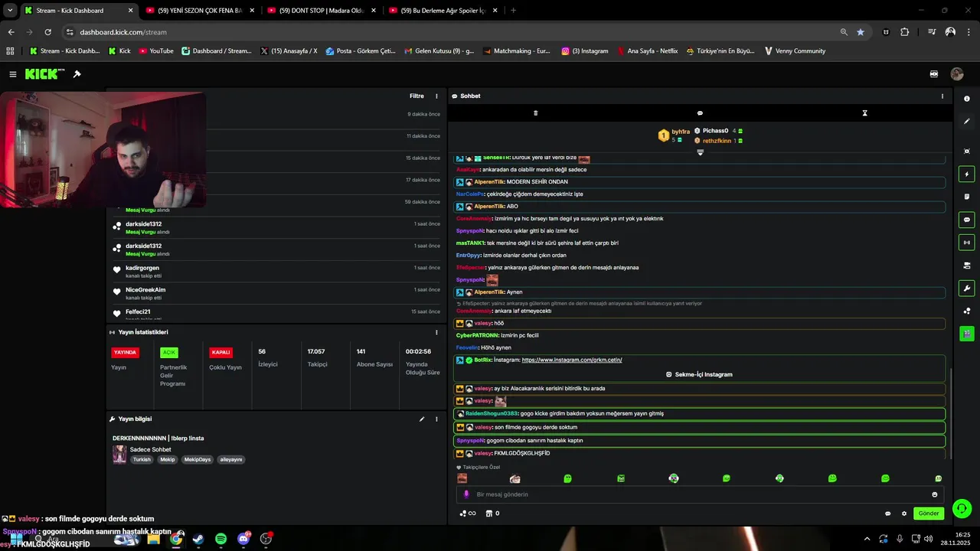This screenshot has width=980, height=551.
Task: Click the channel points infinity icon
Action: click(x=468, y=514)
